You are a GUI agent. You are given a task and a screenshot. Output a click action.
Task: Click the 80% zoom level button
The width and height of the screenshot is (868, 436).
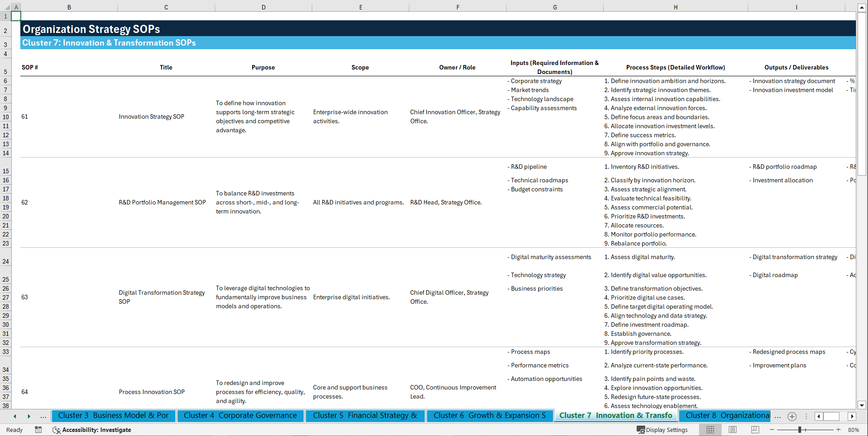pos(854,430)
